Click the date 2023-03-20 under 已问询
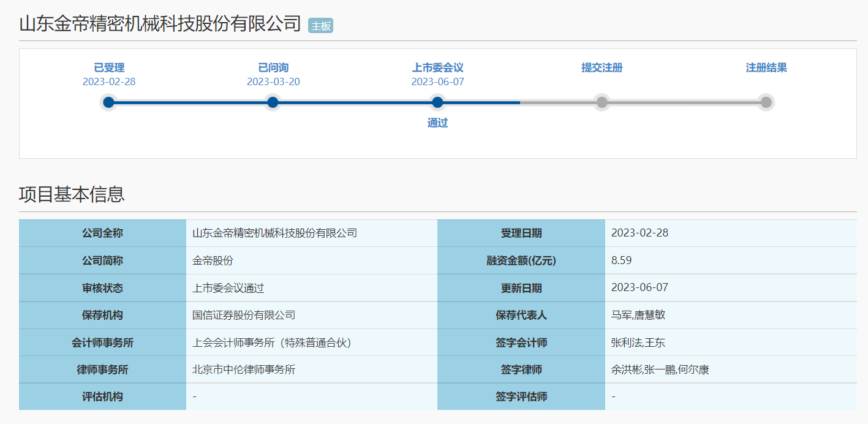This screenshot has height=424, width=868. [273, 81]
